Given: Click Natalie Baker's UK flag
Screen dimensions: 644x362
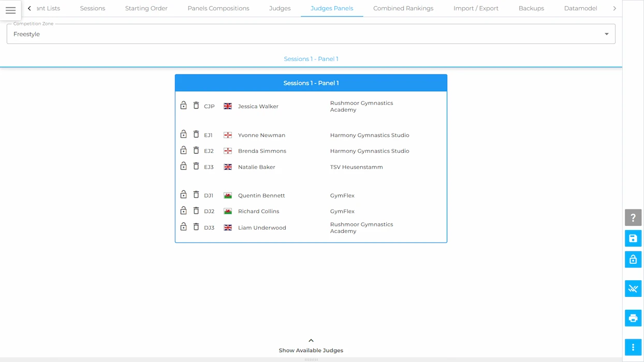Looking at the screenshot, I should click(x=228, y=167).
